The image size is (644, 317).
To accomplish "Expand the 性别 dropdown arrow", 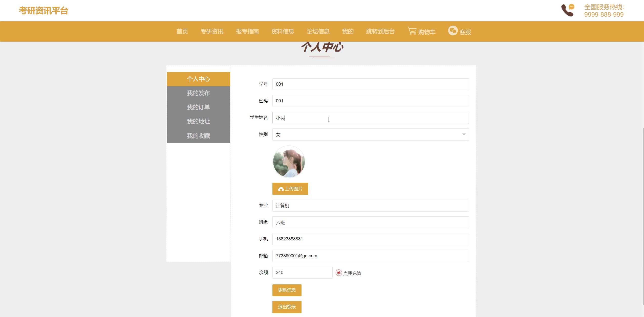I will point(464,134).
